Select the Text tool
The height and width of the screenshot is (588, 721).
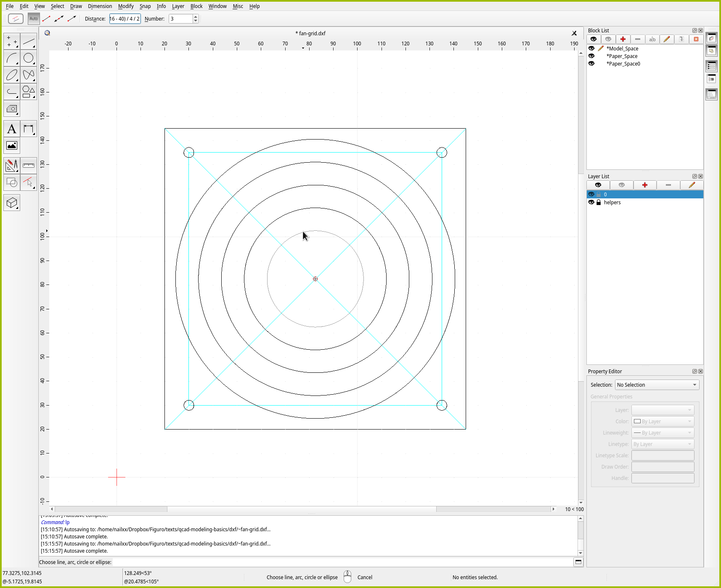coord(12,129)
